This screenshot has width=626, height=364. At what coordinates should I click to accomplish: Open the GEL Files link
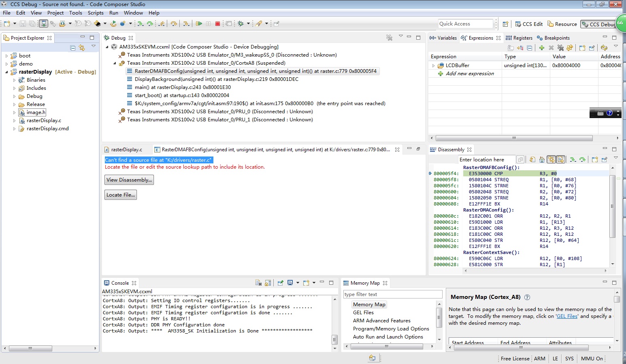[x=567, y=316]
